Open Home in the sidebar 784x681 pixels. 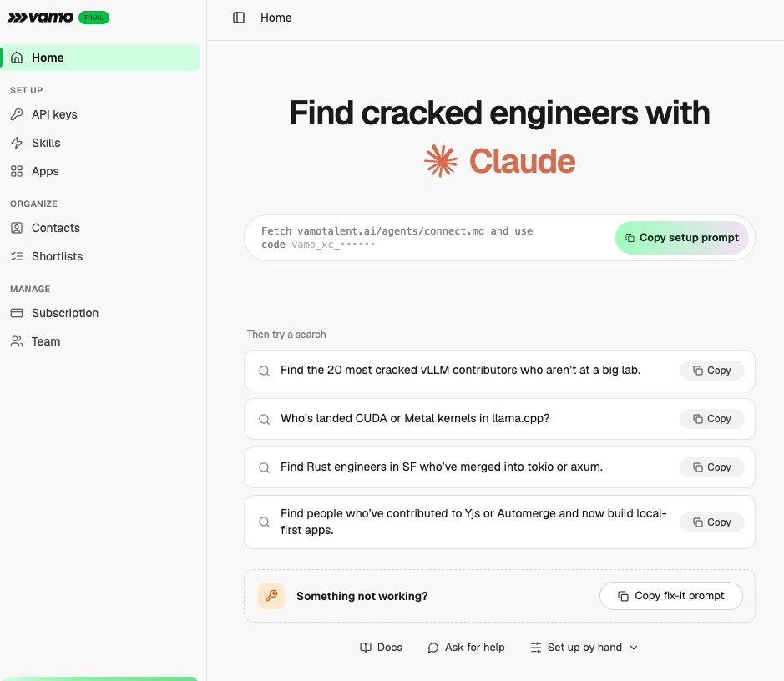(100, 58)
